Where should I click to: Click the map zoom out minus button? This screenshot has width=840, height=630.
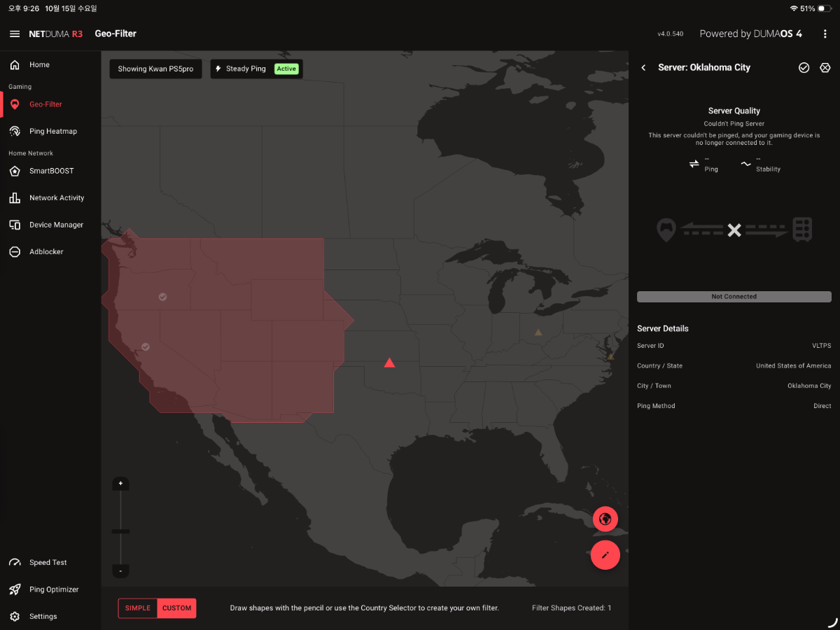pyautogui.click(x=120, y=570)
